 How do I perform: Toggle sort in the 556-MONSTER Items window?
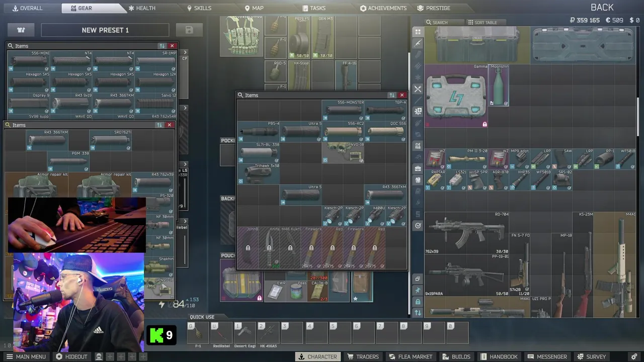[x=391, y=95]
